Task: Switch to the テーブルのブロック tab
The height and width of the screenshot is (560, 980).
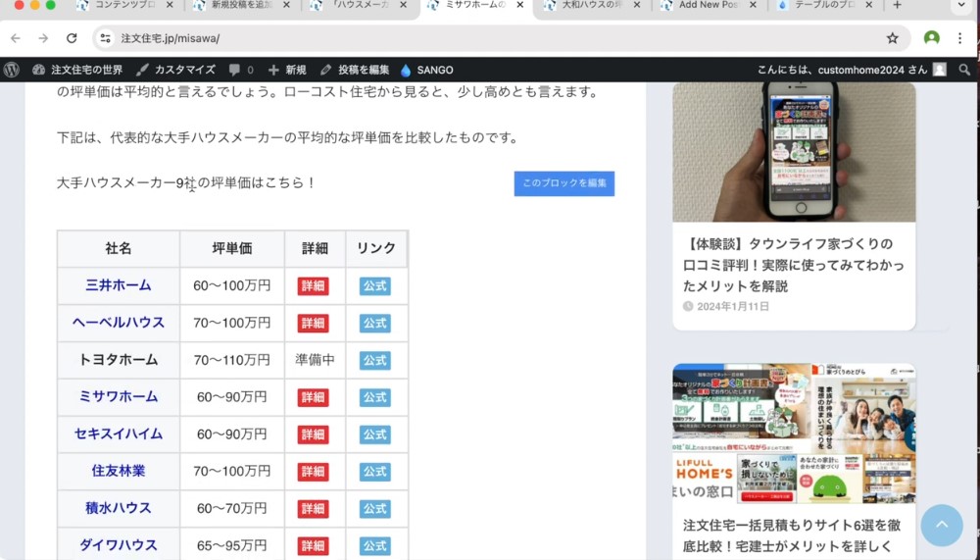Action: 824,5
